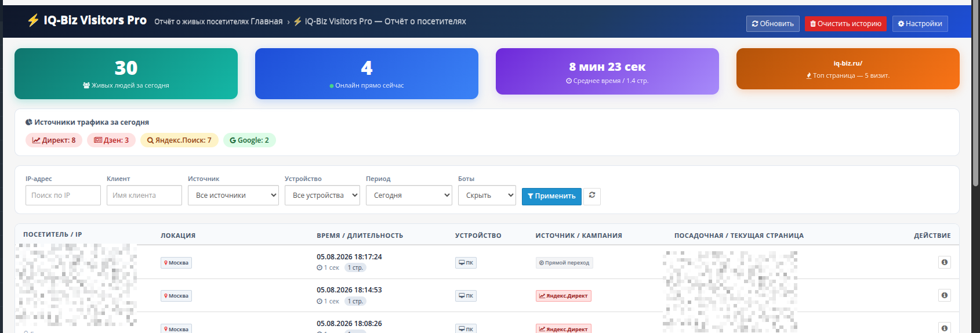Click the 1 стр. badge in 18:17:24 row

pyautogui.click(x=355, y=268)
